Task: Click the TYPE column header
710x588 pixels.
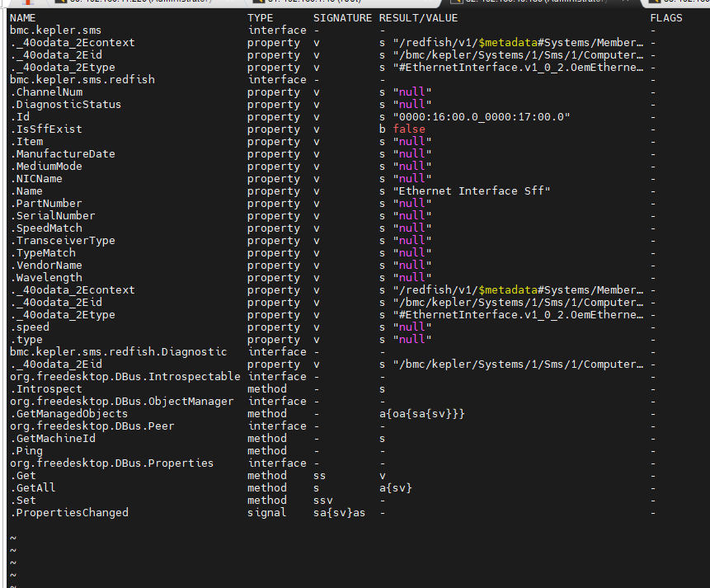Action: click(x=261, y=18)
